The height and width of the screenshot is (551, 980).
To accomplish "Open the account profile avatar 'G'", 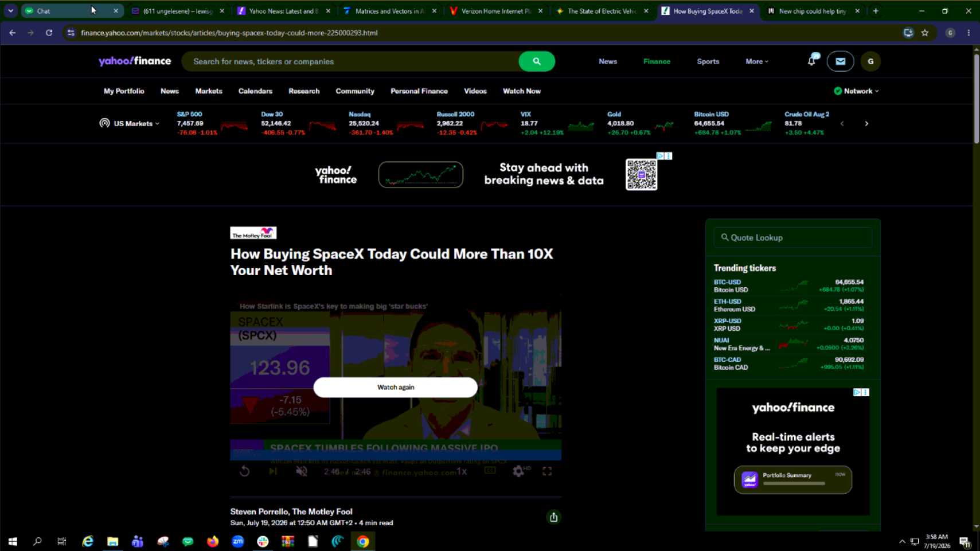I will pyautogui.click(x=870, y=61).
